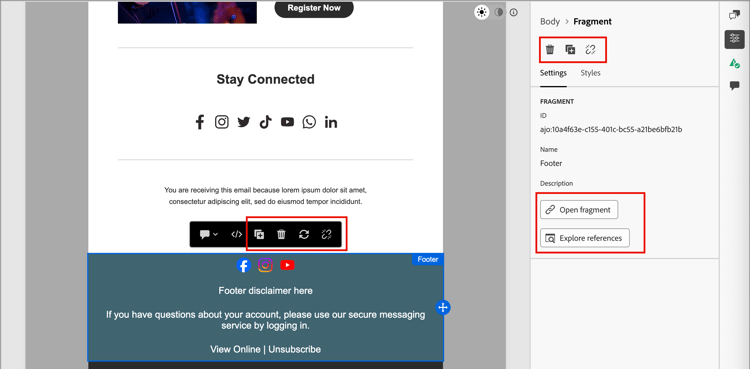Click red YouTube icon in footer
Image resolution: width=750 pixels, height=369 pixels.
[287, 265]
